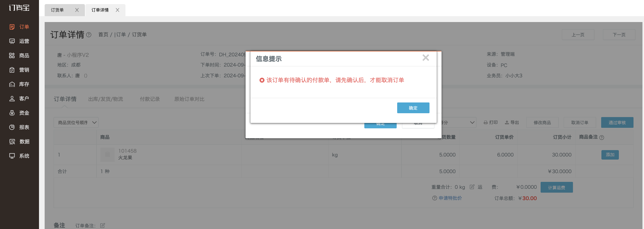The height and width of the screenshot is (229, 644).
Task: Open the 订单 sidebar menu icon
Action: (12, 27)
